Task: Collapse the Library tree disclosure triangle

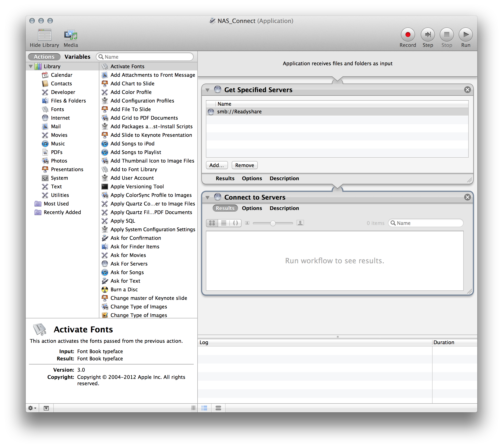Action: coord(31,66)
